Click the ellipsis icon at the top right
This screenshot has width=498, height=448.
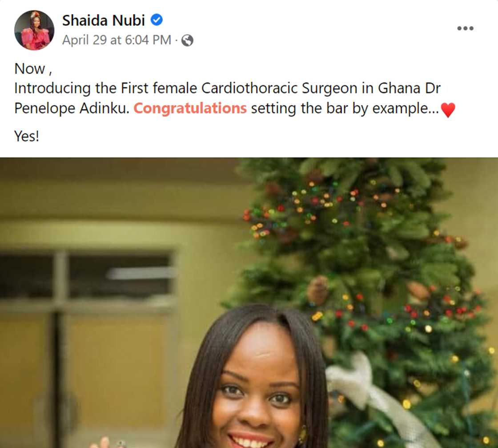(x=466, y=28)
